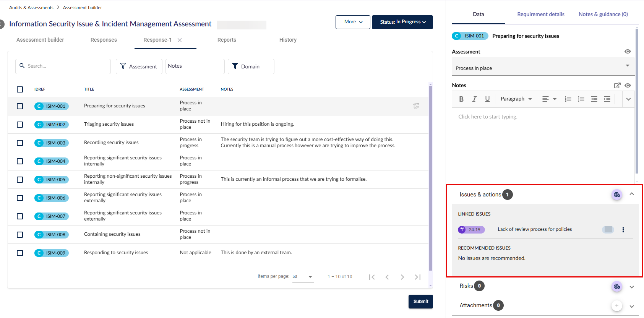Open the text alignment dropdown
This screenshot has height=318, width=644.
549,99
